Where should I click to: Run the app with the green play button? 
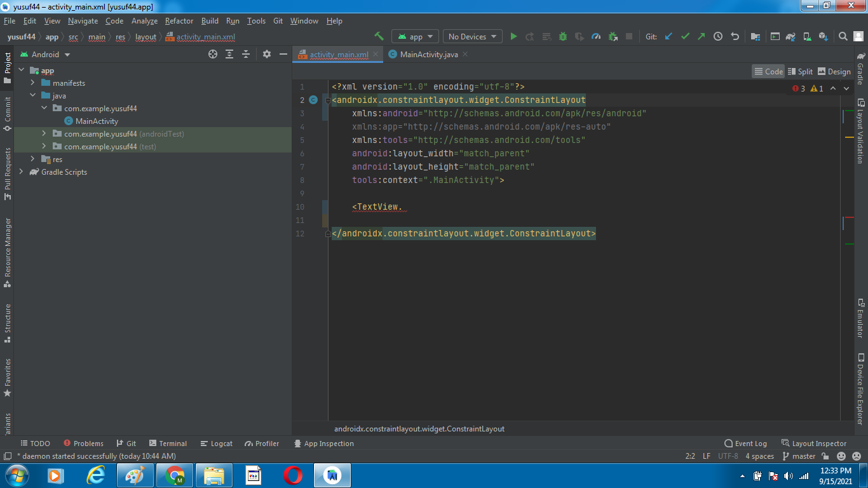(513, 36)
